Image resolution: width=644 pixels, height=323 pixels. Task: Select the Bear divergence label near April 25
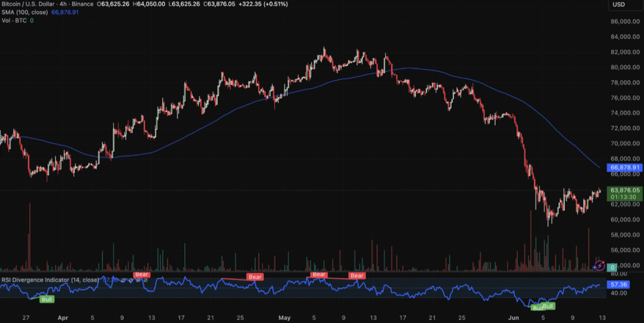tap(255, 277)
